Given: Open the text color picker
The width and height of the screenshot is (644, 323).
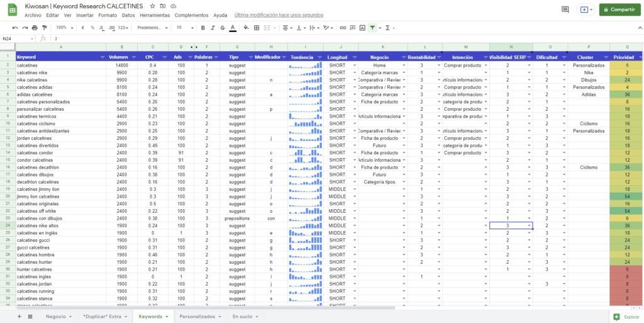Looking at the screenshot, I should (x=233, y=28).
